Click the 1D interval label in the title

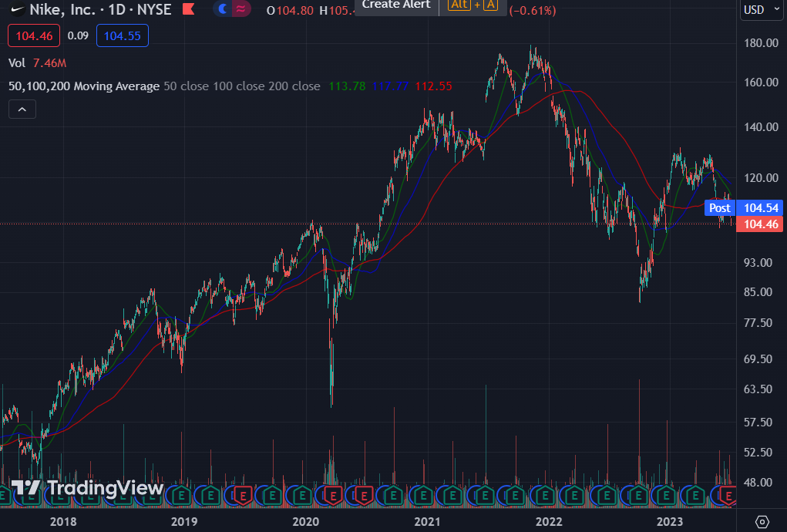pyautogui.click(x=117, y=9)
